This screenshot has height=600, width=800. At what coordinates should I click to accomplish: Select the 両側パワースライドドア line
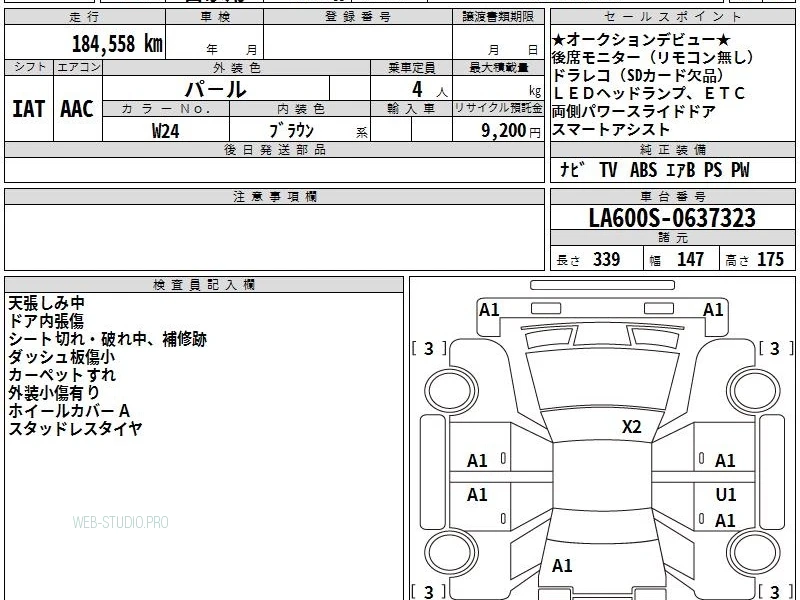coord(634,111)
